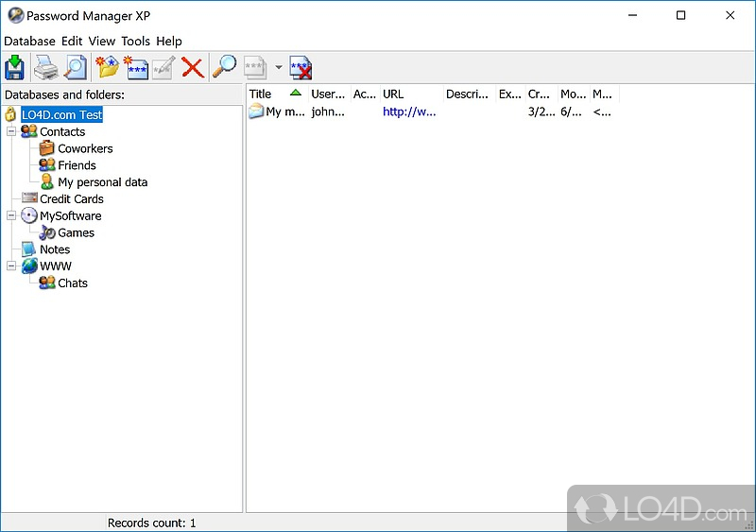Collapse the MySoftware tree node

click(11, 216)
